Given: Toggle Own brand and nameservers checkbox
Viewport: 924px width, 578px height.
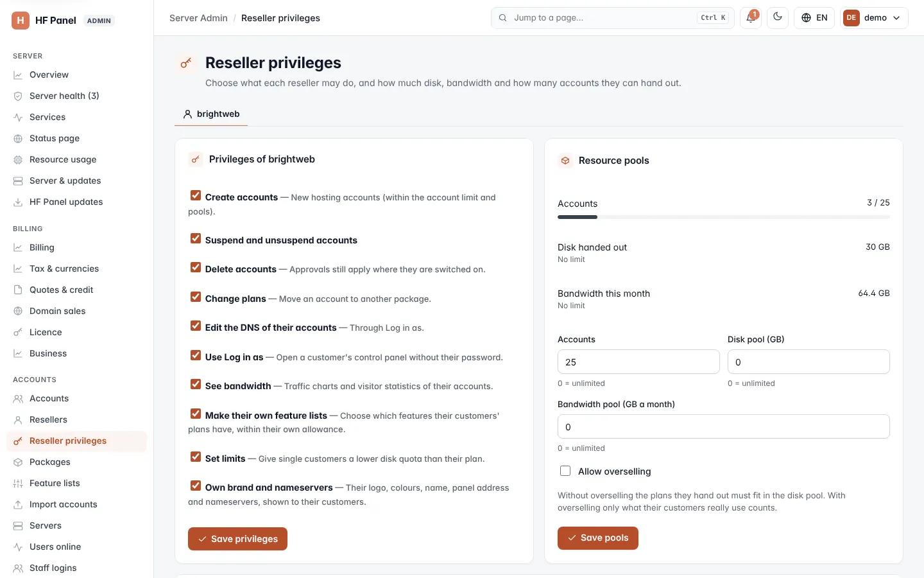Looking at the screenshot, I should pyautogui.click(x=196, y=486).
